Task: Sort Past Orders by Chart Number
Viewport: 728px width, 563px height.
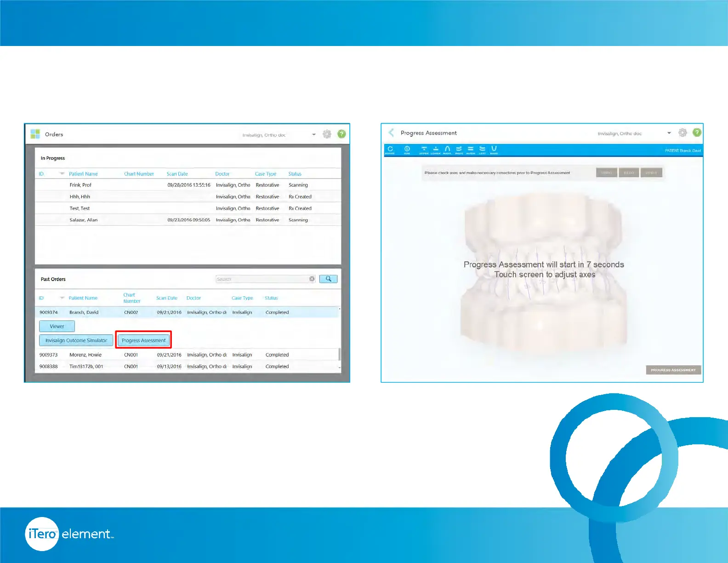Action: (x=131, y=298)
